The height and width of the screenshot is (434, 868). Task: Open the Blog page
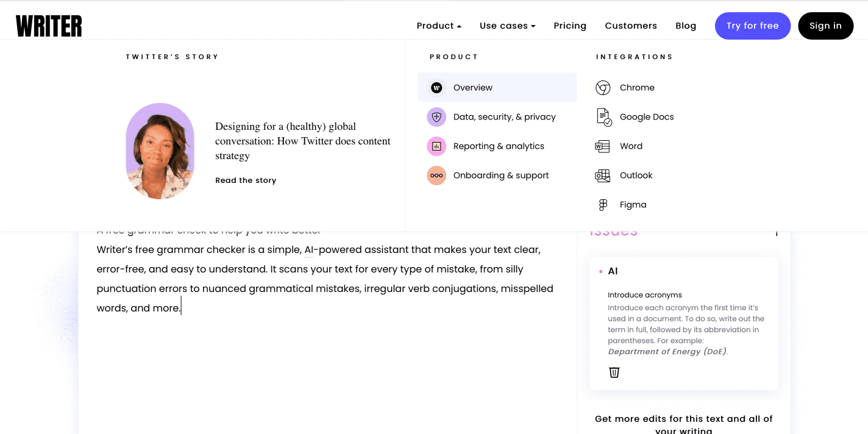tap(686, 26)
